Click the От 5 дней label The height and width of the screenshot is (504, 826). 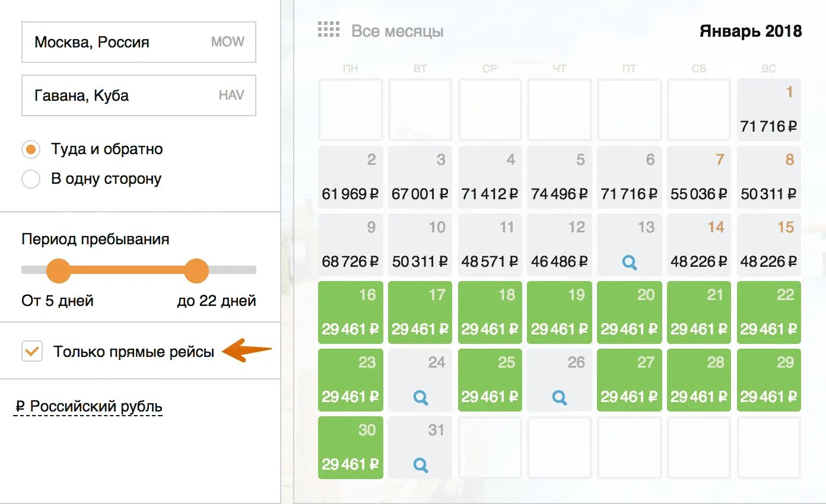click(x=58, y=301)
